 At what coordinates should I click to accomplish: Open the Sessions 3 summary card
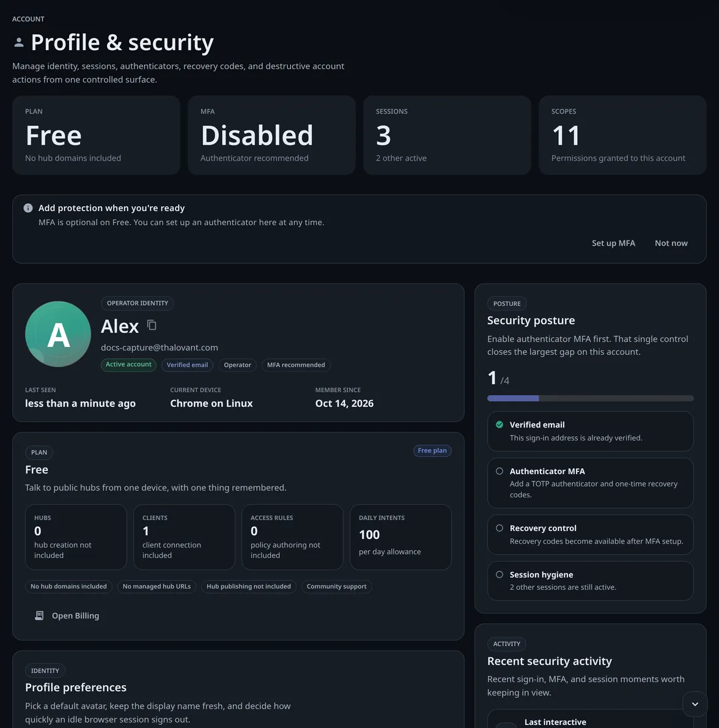click(447, 135)
